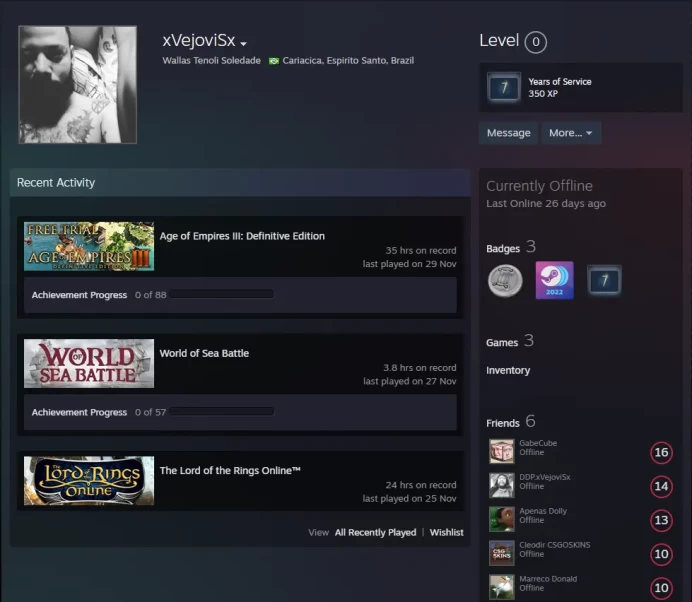
Task: Click the '0 of 57' achievement count
Action: pos(150,413)
